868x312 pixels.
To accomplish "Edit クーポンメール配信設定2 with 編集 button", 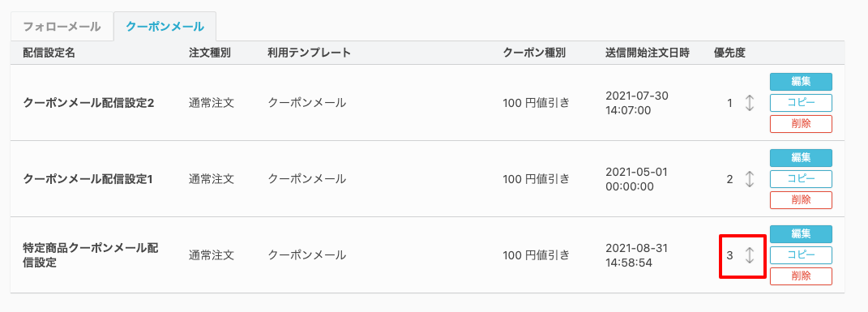I will point(801,82).
